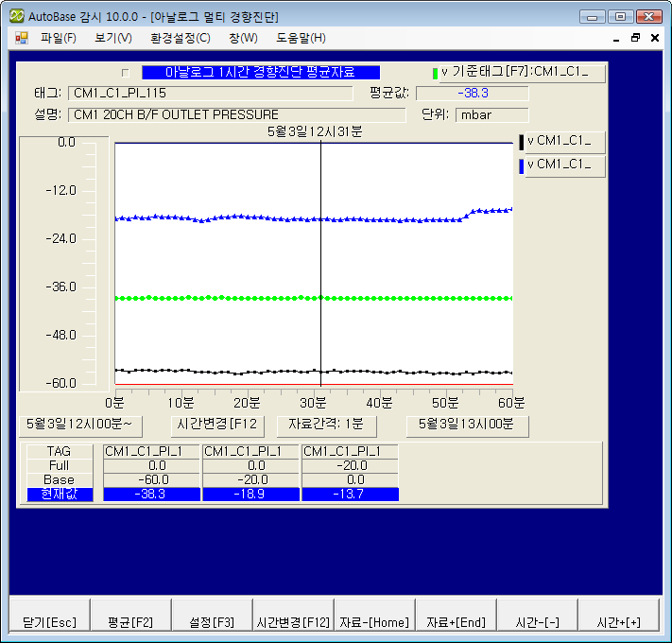This screenshot has height=643, width=672.
Task: Restore the inner document window
Action: pyautogui.click(x=635, y=38)
